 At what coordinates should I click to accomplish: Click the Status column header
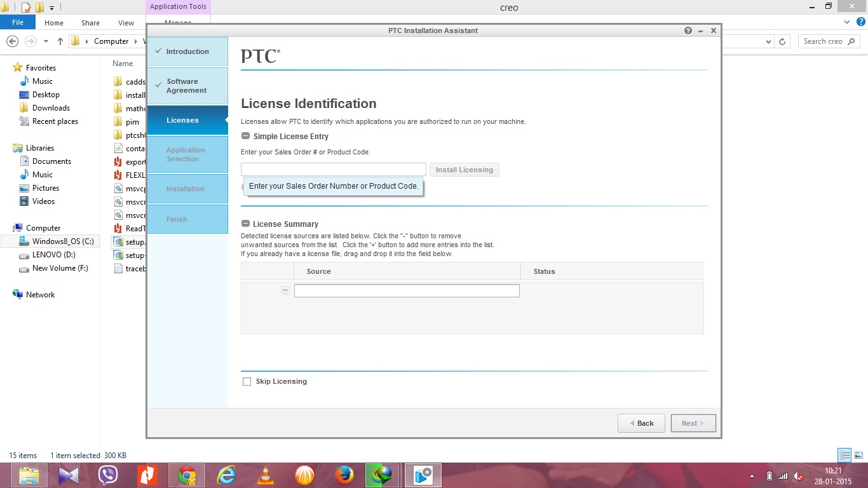tap(612, 271)
